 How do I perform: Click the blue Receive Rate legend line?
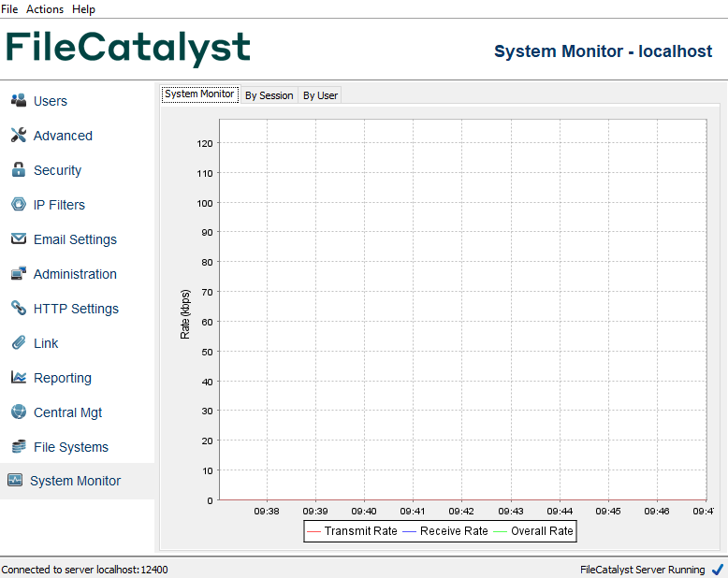tap(409, 531)
